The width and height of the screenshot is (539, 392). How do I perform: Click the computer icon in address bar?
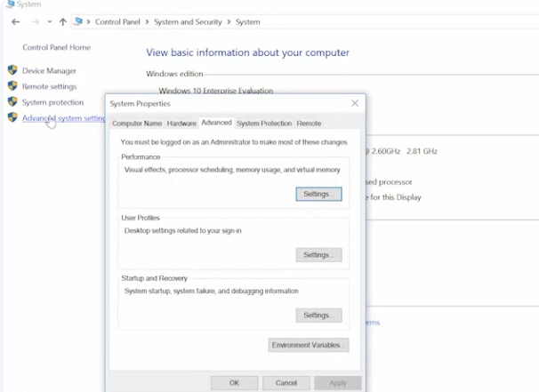click(x=78, y=21)
